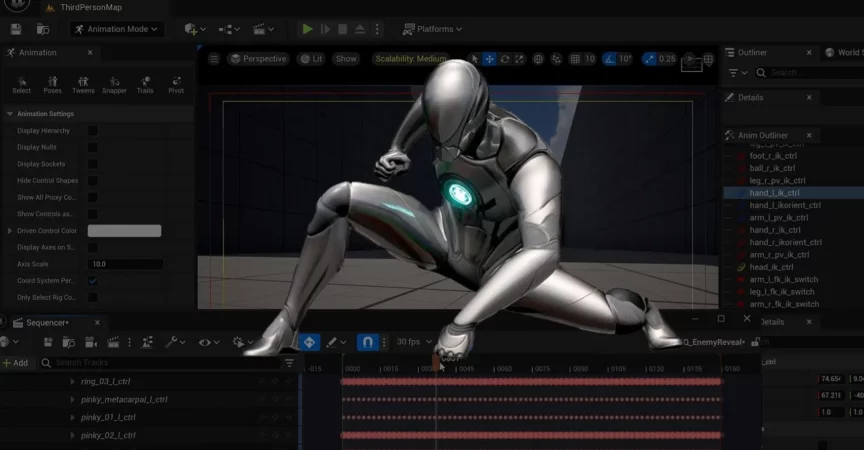The height and width of the screenshot is (450, 864).
Task: Open the Tweens tool
Action: [83, 84]
